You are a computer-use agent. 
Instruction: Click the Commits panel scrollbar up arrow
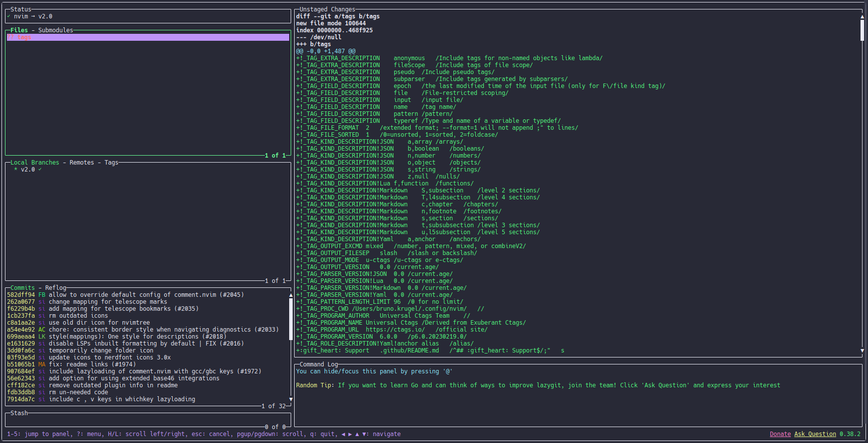pos(291,295)
